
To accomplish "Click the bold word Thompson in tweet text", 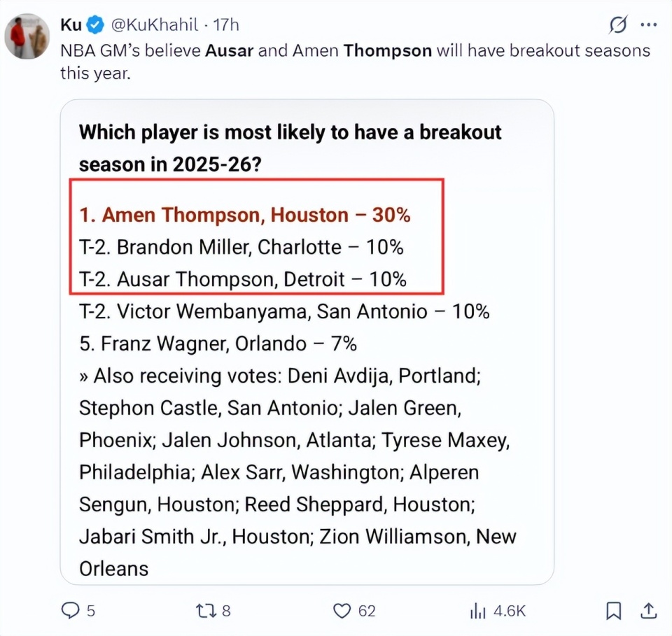I will pyautogui.click(x=388, y=51).
